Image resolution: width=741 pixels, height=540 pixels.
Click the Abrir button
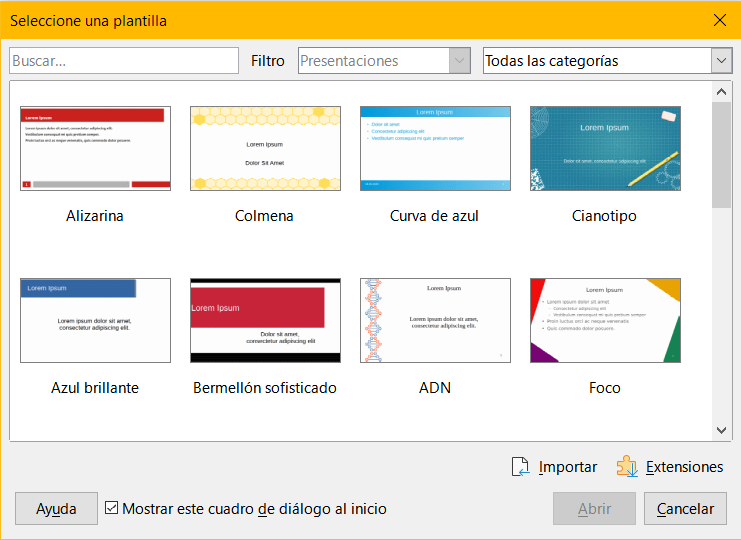(594, 509)
